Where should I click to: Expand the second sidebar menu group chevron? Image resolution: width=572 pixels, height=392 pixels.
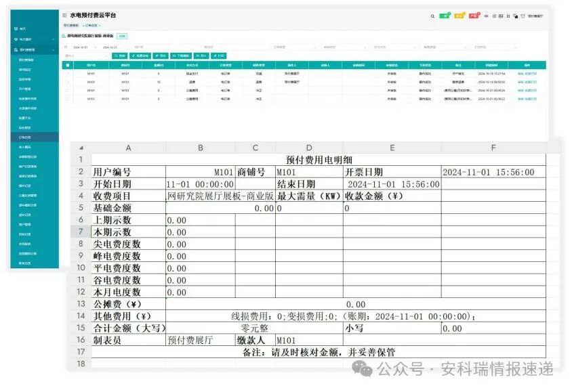click(x=54, y=39)
